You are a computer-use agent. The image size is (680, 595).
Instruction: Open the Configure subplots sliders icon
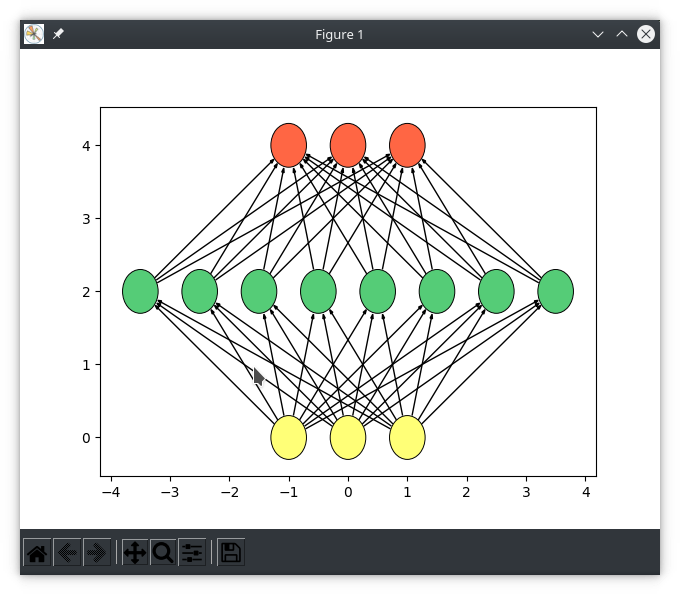pyautogui.click(x=192, y=552)
